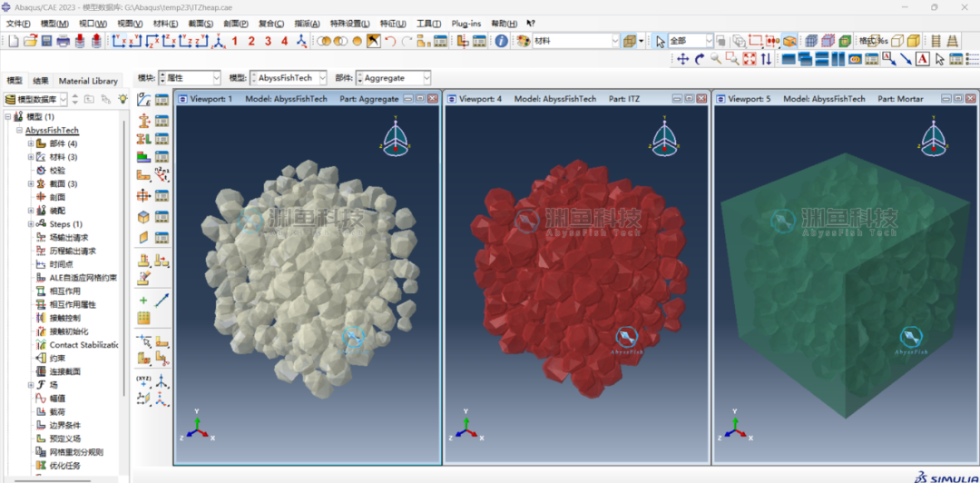The image size is (980, 483).
Task: Open the Plug-ins menu
Action: (x=466, y=24)
